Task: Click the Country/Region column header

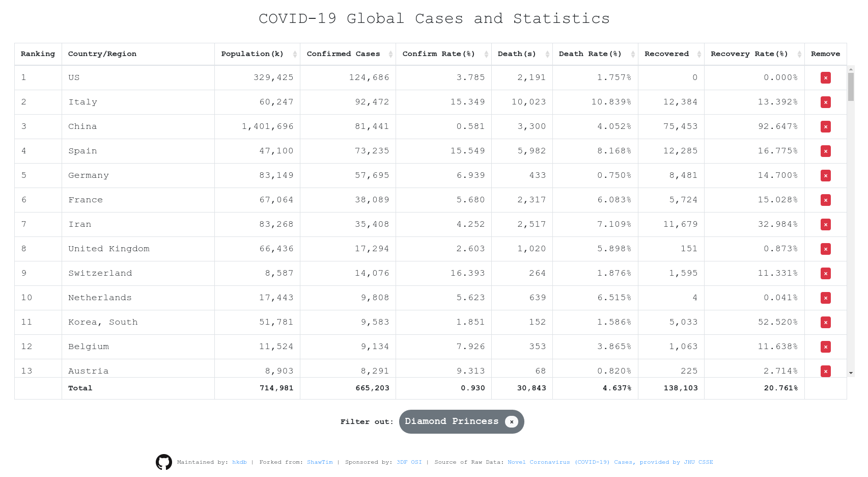Action: [x=138, y=54]
